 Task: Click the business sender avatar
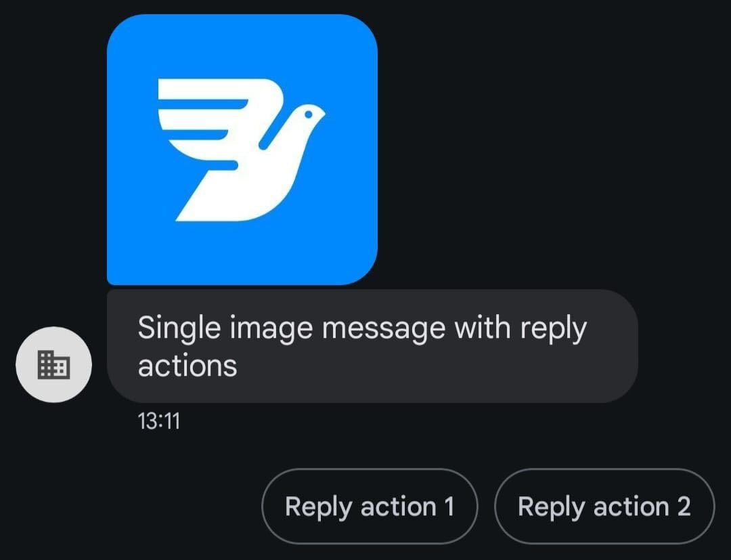click(53, 364)
